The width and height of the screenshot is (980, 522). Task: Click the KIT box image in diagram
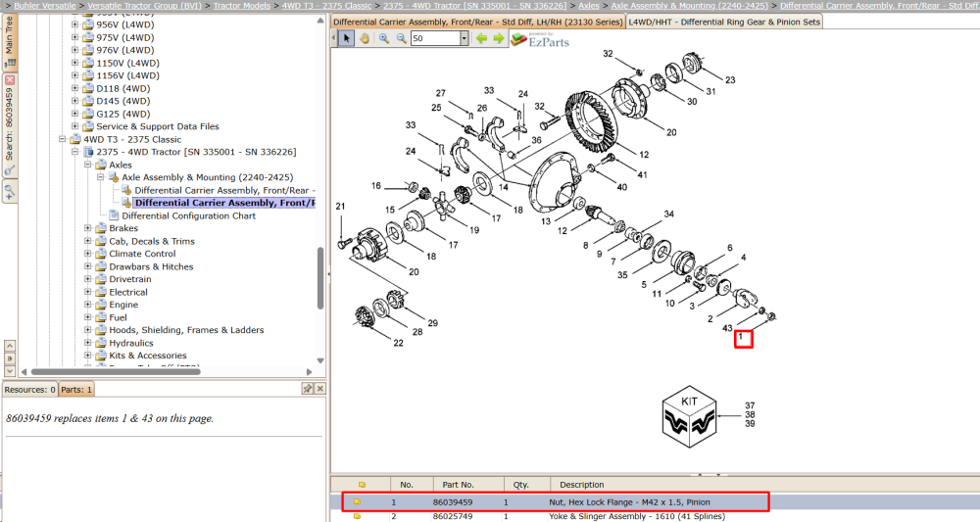point(689,416)
